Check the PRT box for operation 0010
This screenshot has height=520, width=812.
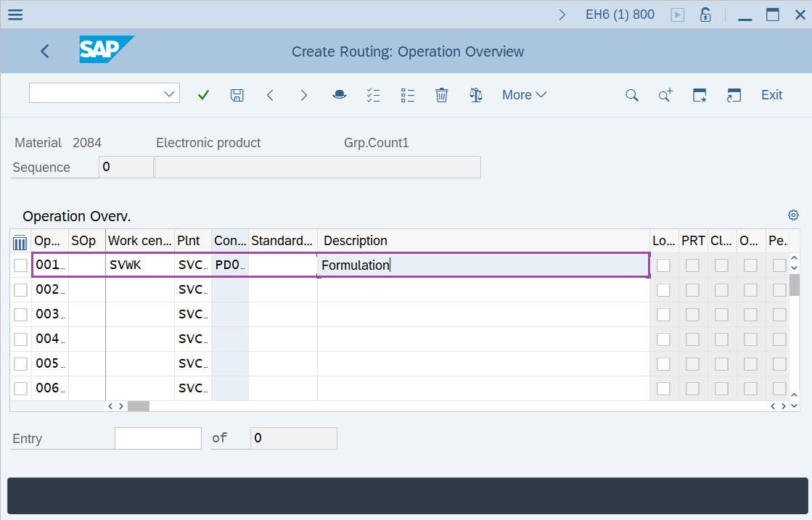(x=692, y=264)
